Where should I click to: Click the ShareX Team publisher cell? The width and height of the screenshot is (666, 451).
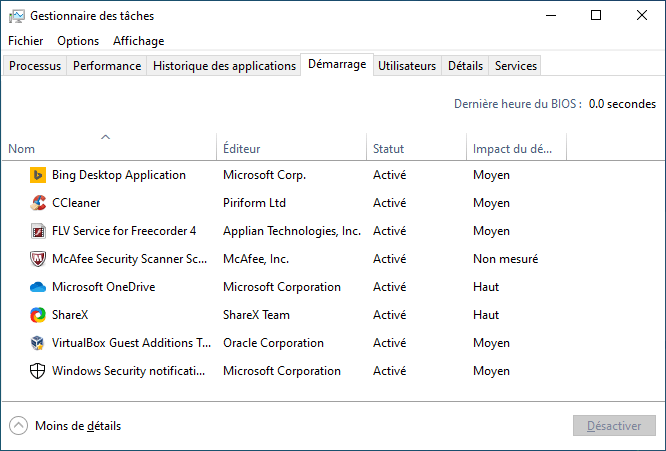click(257, 315)
